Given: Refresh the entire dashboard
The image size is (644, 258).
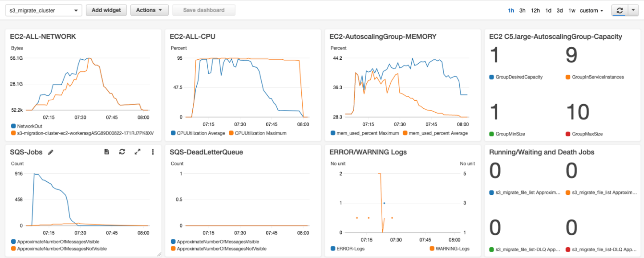Looking at the screenshot, I should (x=620, y=10).
